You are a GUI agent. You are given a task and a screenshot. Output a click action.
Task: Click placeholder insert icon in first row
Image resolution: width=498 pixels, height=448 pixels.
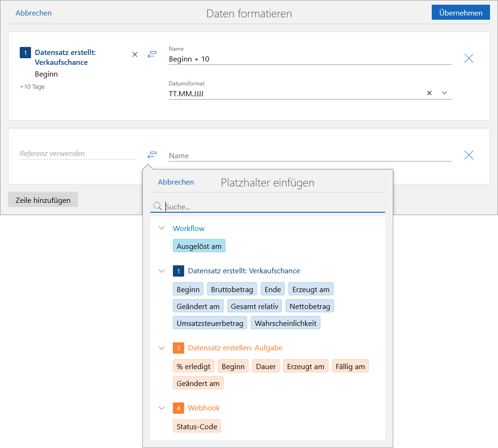click(x=151, y=54)
